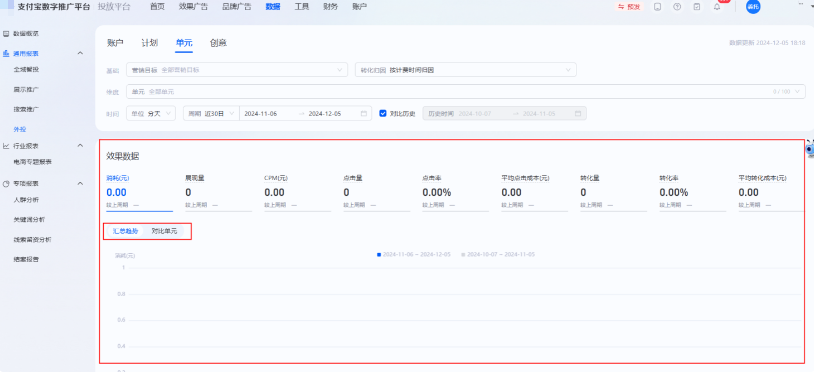The width and height of the screenshot is (814, 373).
Task: Open the 搜索推广 sidebar item
Action: tap(26, 109)
